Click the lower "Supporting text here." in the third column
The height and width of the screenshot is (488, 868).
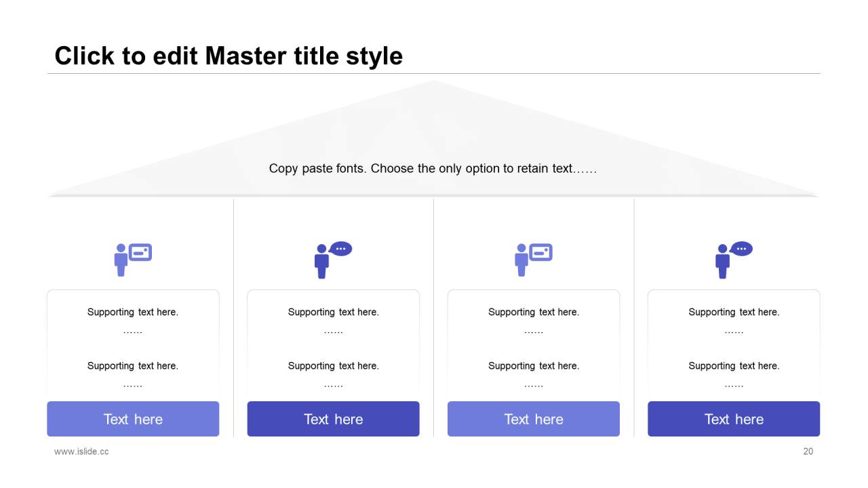pos(534,366)
